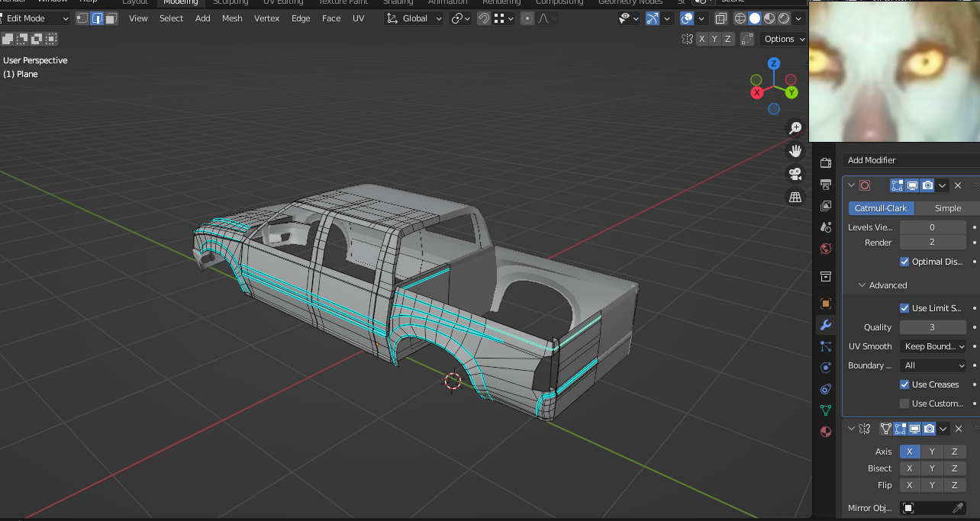Viewport: 980px width, 521px height.
Task: Uncheck Use Limit Surface checkbox
Action: [905, 308]
